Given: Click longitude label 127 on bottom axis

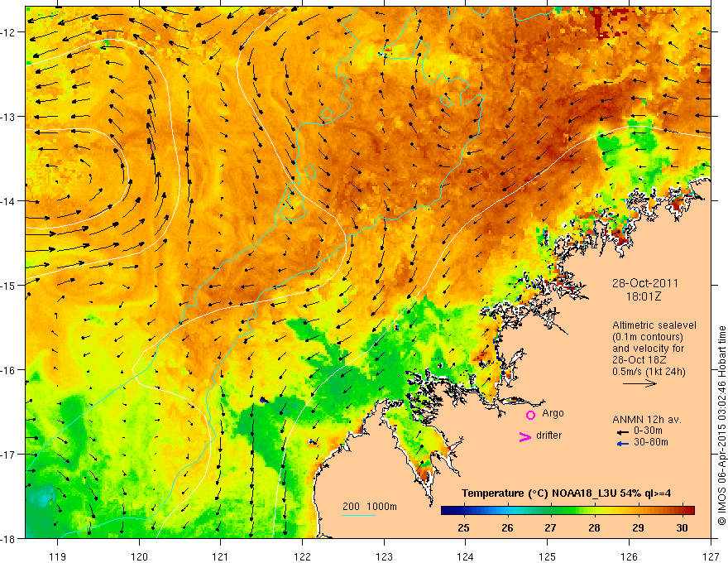Looking at the screenshot, I should click(711, 556).
